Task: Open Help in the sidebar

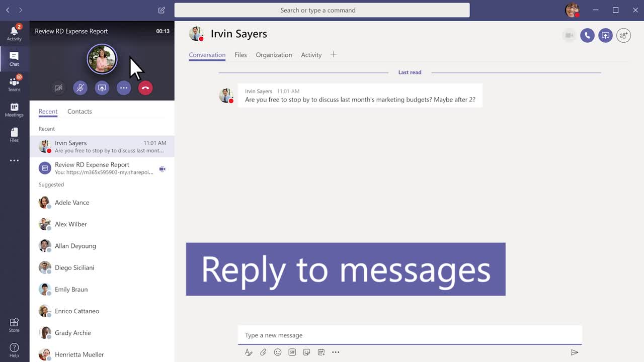Action: pyautogui.click(x=14, y=350)
